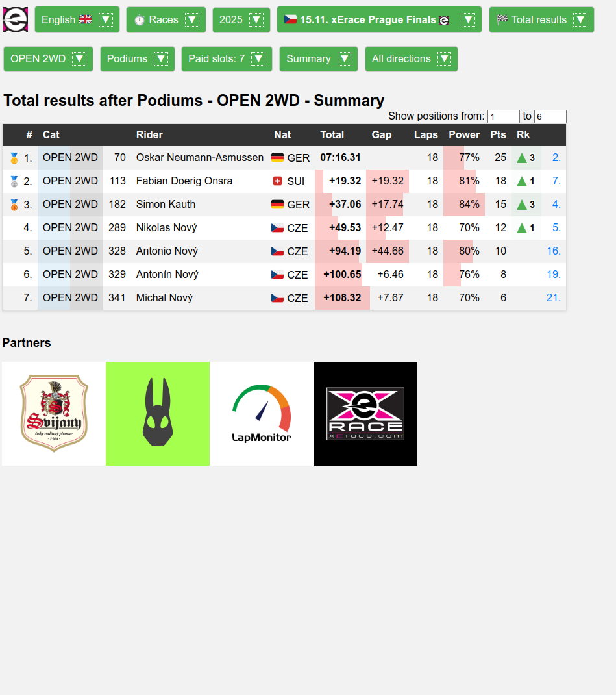This screenshot has height=695, width=616.
Task: Click the green rabbit-mask partner logo
Action: coord(158,414)
